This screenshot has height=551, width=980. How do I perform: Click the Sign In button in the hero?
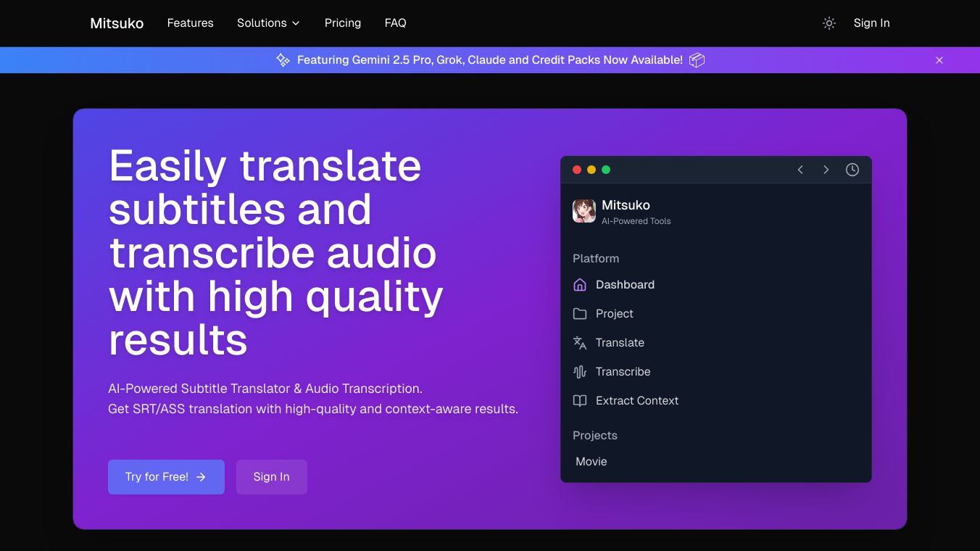pyautogui.click(x=272, y=477)
